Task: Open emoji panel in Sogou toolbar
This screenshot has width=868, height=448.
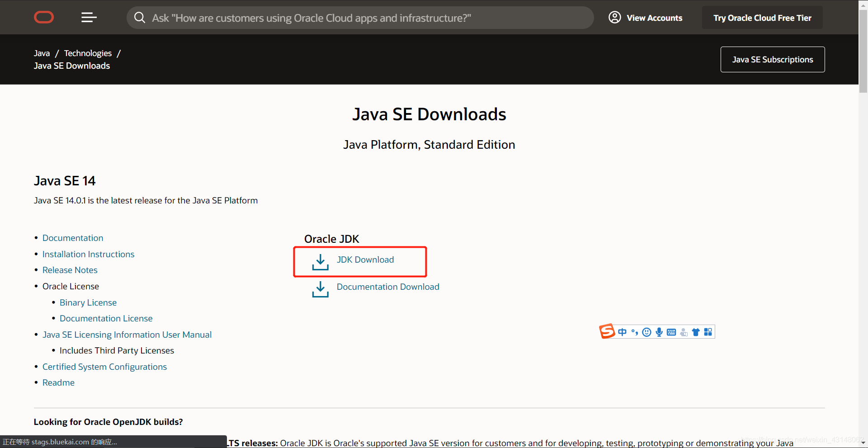Action: pos(647,332)
